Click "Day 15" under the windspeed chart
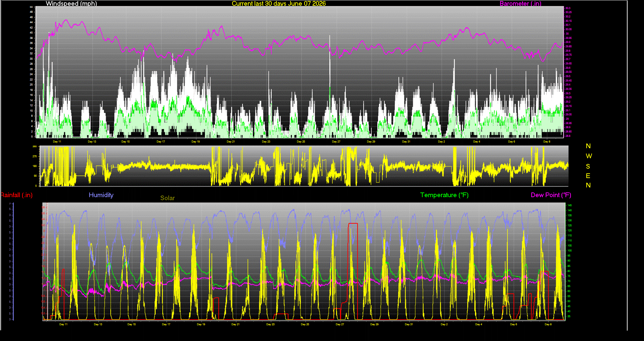Screen dimensions: 644x341 click(125, 142)
